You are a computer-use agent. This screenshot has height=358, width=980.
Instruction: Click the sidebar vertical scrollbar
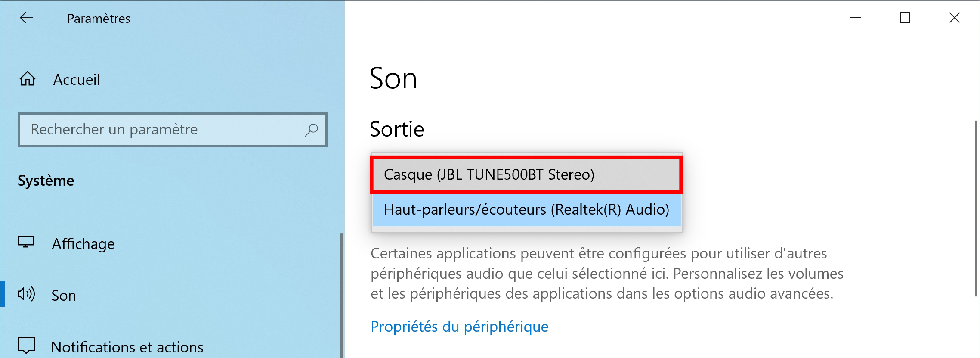tap(342, 296)
